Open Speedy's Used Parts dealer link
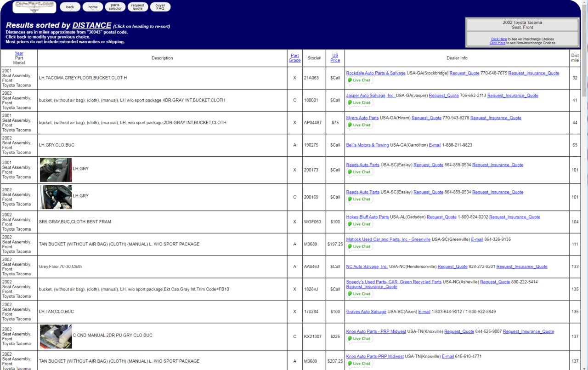 pos(394,282)
